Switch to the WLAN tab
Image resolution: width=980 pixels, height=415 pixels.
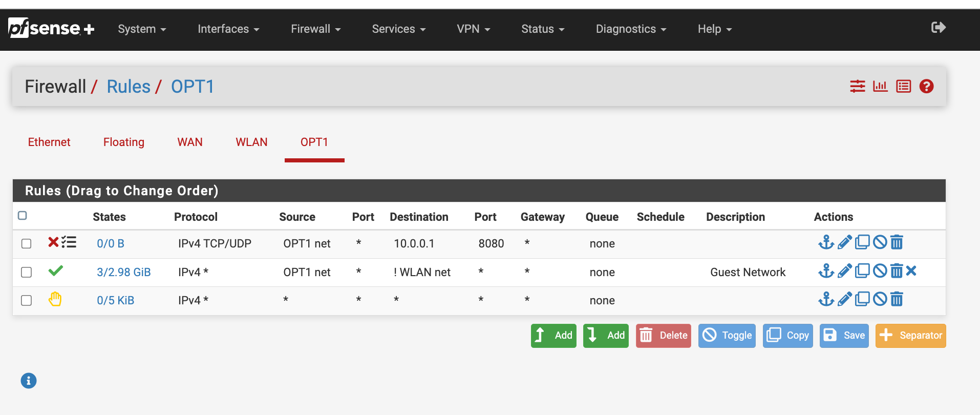(x=251, y=142)
